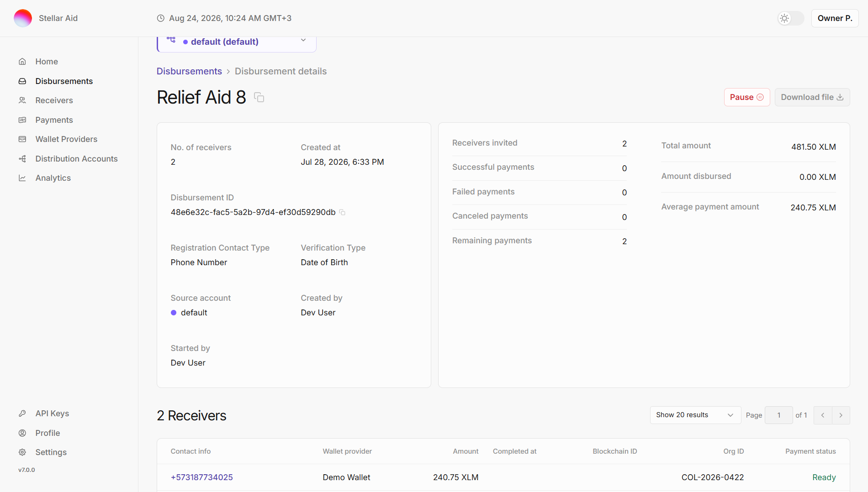
Task: Open receiver +573187734025
Action: pyautogui.click(x=201, y=477)
